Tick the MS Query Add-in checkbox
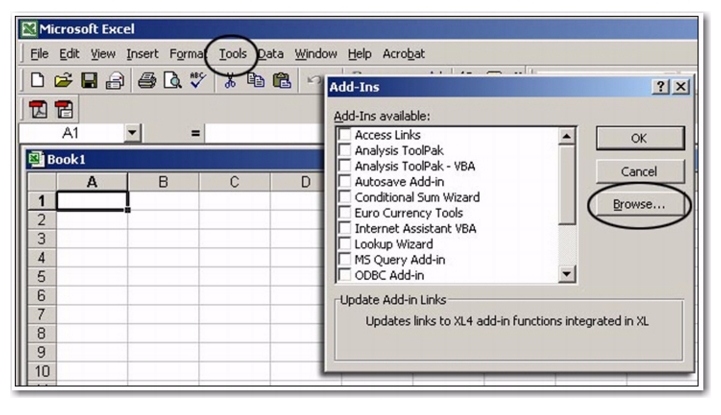The image size is (721, 415). [344, 260]
